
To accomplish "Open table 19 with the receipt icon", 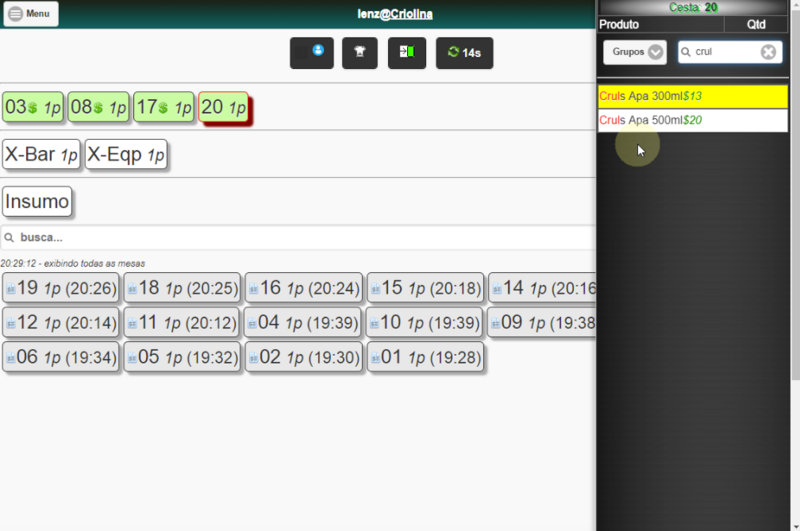I will pyautogui.click(x=61, y=288).
